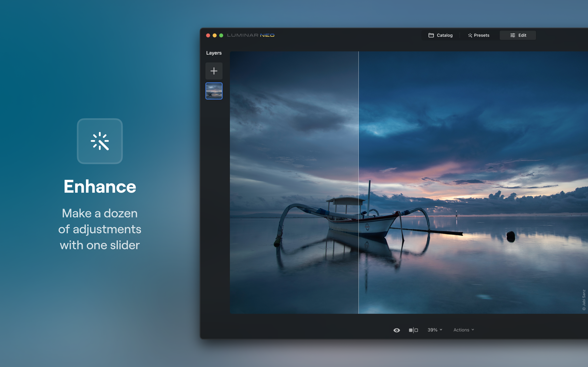Open the zoom chevron next to Actions
Viewport: 588px width, 367px height.
(441, 330)
